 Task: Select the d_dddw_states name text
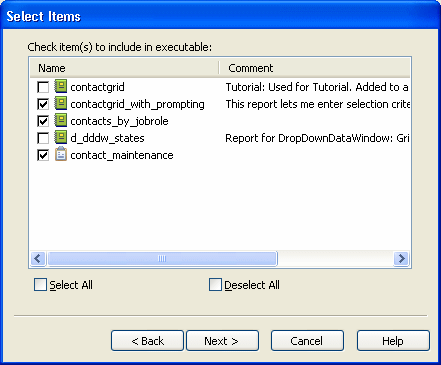(107, 138)
